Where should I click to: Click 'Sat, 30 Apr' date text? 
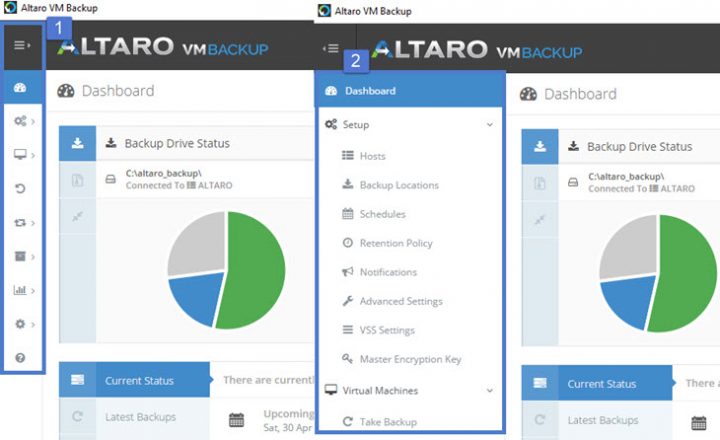click(288, 428)
